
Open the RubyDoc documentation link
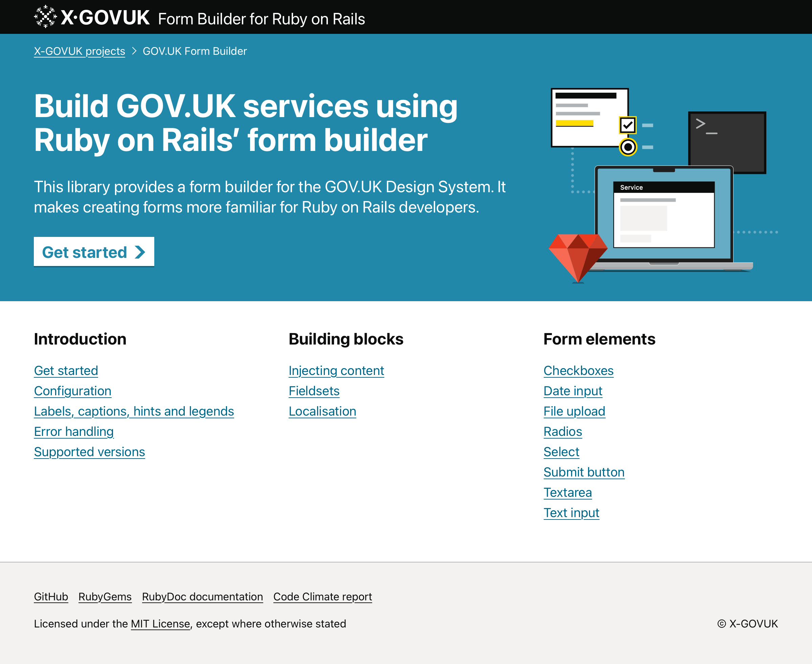(x=202, y=597)
